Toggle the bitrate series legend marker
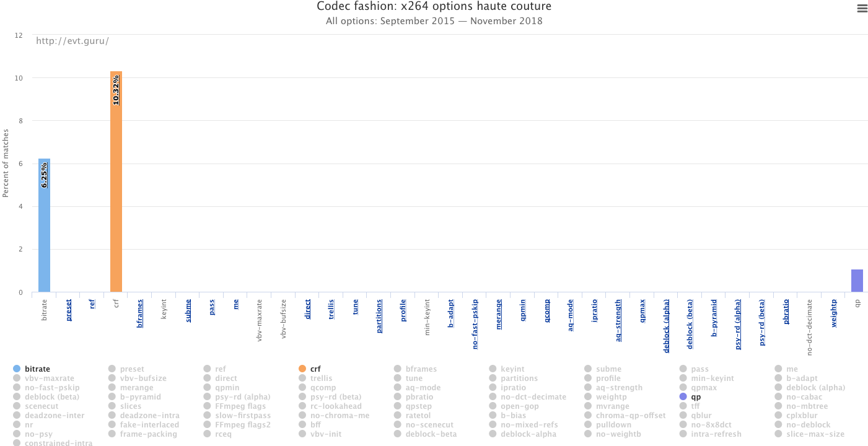868x446 pixels. point(17,369)
